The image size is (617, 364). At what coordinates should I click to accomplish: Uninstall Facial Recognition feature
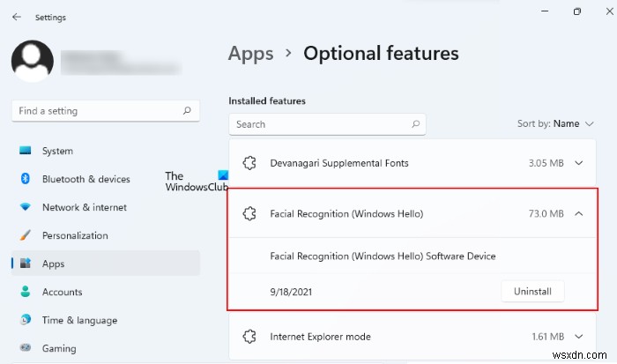click(x=532, y=291)
